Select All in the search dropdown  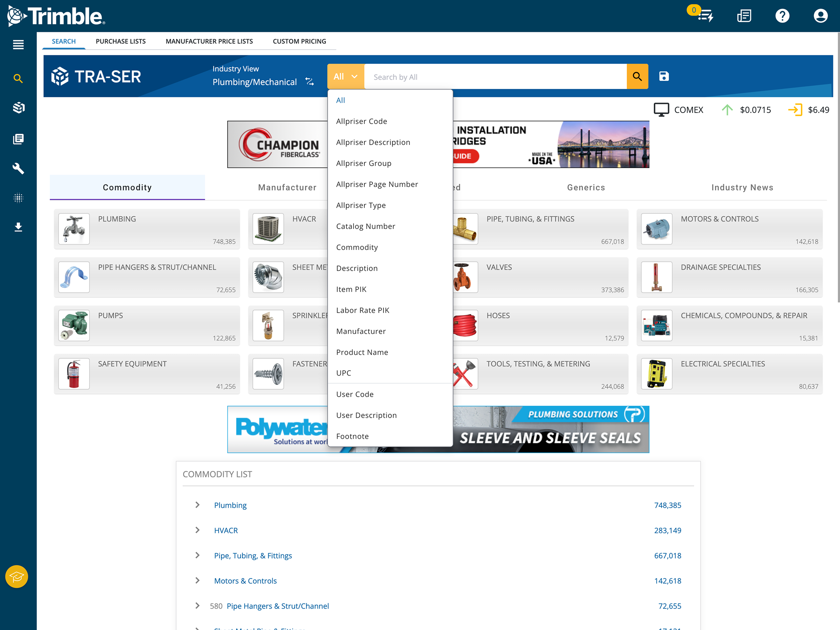tap(390, 100)
